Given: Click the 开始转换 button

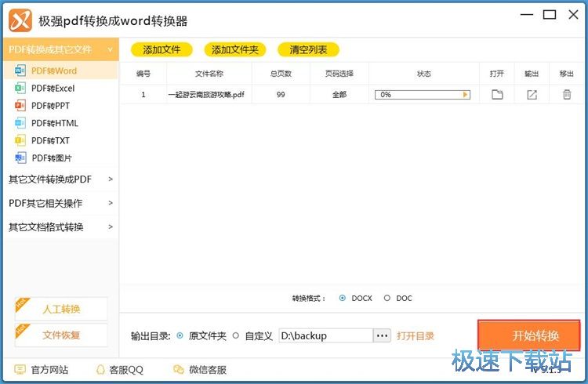Looking at the screenshot, I should pyautogui.click(x=528, y=335).
